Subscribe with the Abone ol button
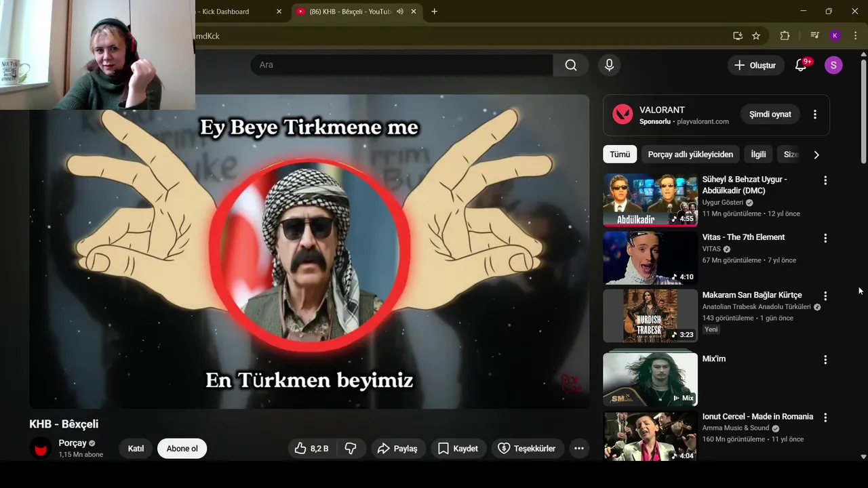 182,449
